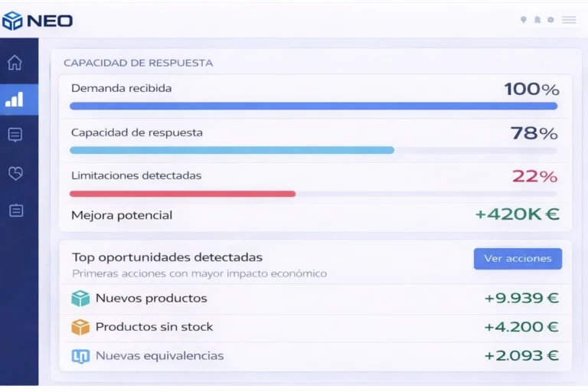Open the chat messages sidebar icon

15,136
